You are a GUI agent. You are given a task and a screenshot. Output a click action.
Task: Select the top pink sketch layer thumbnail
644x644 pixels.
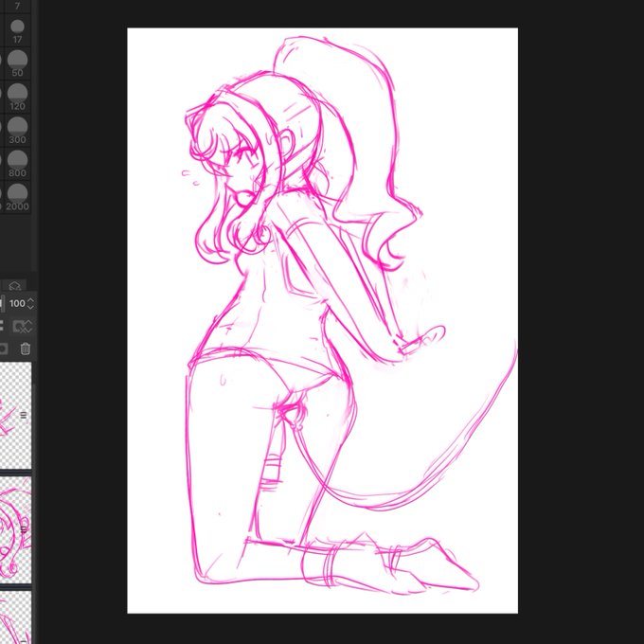coord(15,415)
